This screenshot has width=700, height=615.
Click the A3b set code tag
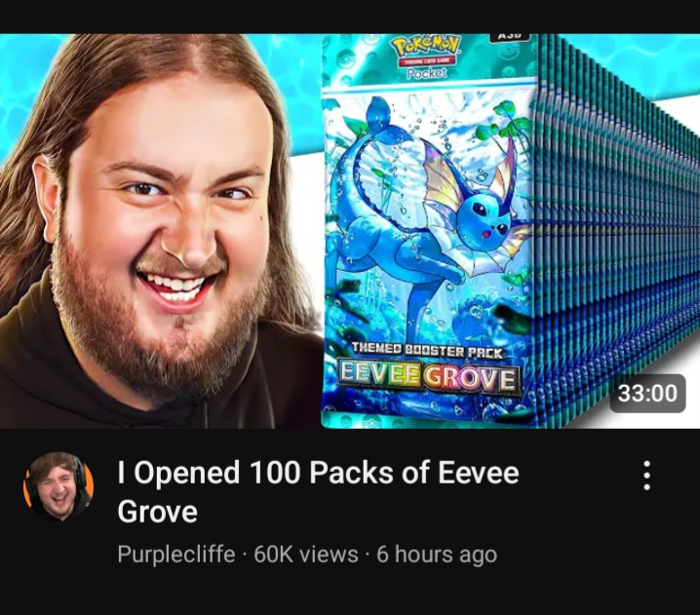pyautogui.click(x=510, y=37)
